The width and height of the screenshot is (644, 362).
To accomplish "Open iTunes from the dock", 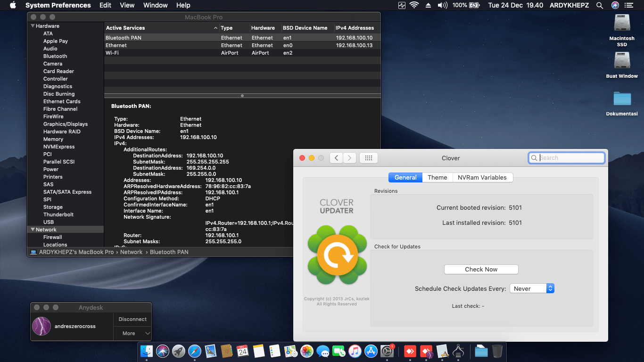I will (355, 351).
